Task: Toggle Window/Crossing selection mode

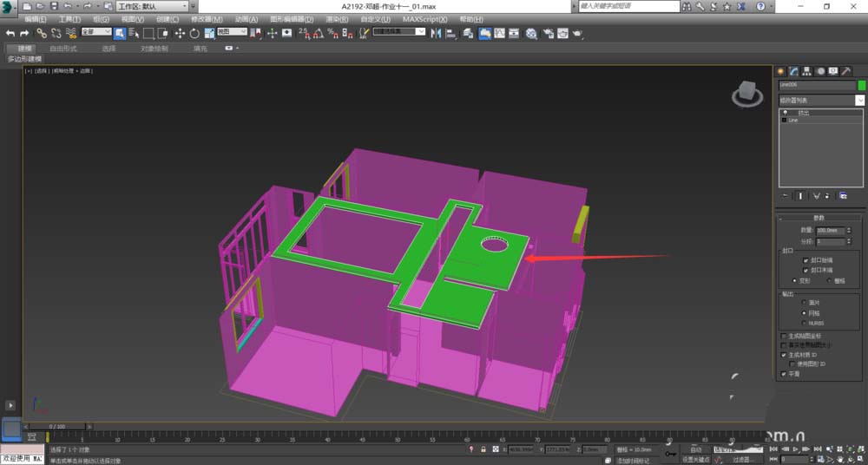Action: coord(163,34)
